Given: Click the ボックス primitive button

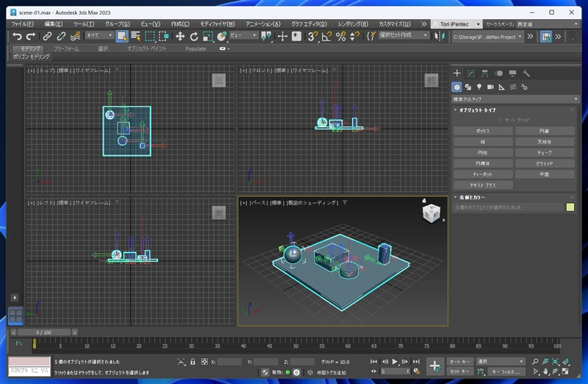Looking at the screenshot, I should [x=483, y=131].
